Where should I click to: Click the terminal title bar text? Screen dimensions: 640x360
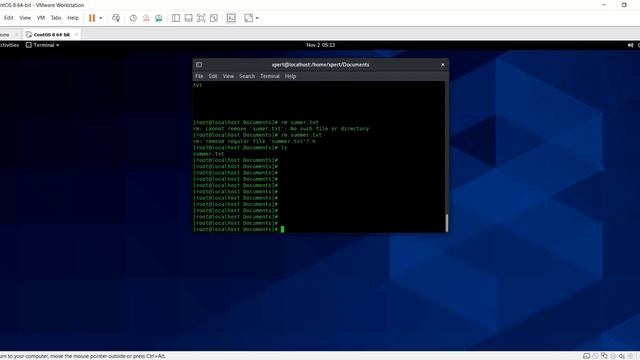[x=320, y=64]
